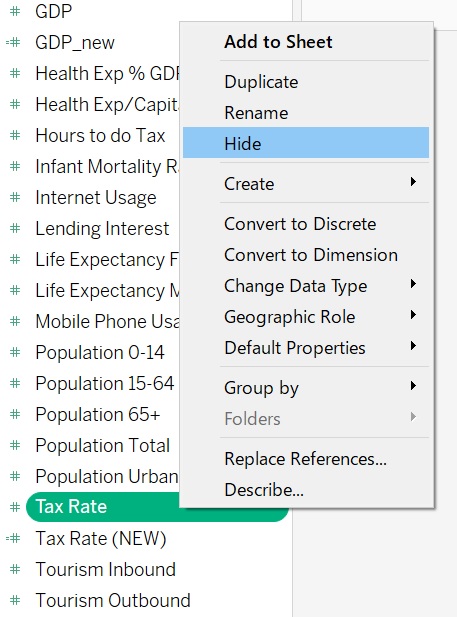Screen dimensions: 457x617
Task: Expand the Geographic Role submenu
Action: coord(306,317)
